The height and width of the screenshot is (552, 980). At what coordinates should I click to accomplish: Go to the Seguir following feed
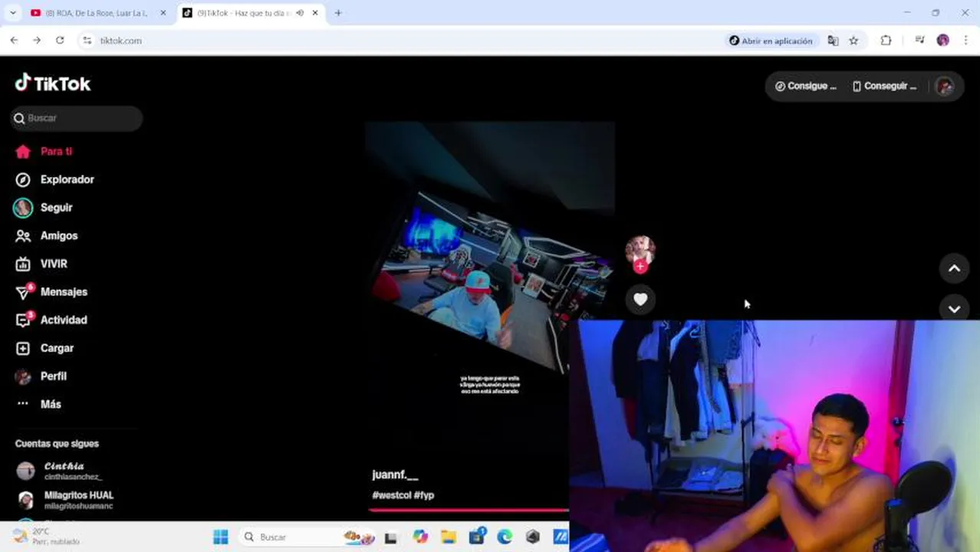[44, 208]
